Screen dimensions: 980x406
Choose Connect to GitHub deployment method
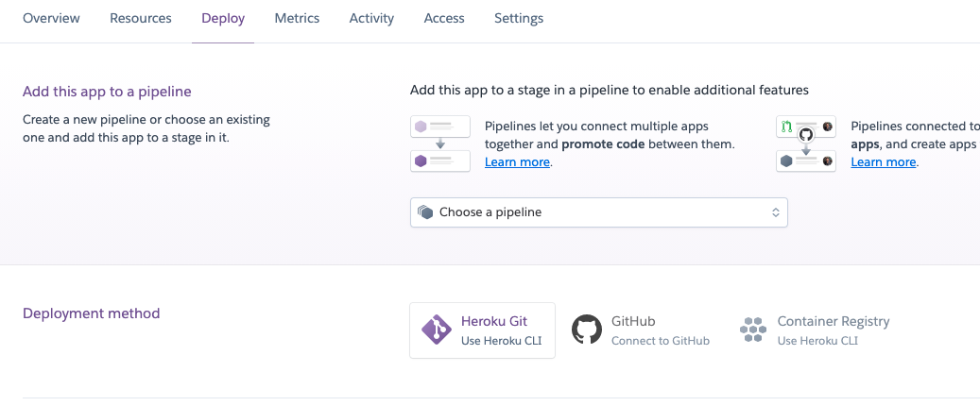642,330
